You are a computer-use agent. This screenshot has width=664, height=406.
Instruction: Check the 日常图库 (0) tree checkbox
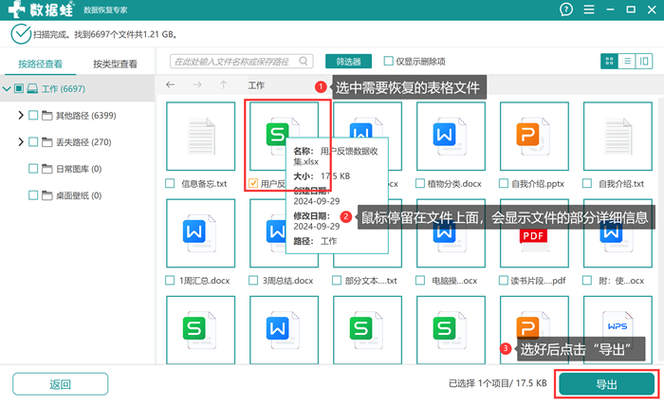(x=33, y=168)
